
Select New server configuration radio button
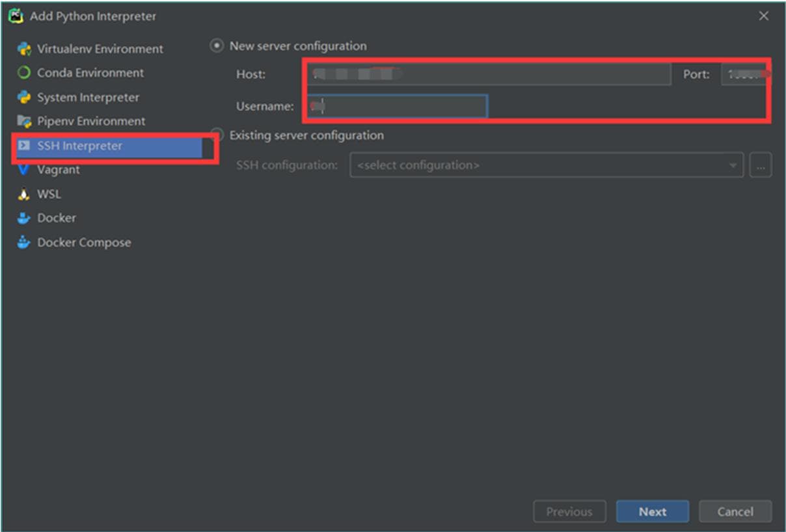pyautogui.click(x=217, y=46)
